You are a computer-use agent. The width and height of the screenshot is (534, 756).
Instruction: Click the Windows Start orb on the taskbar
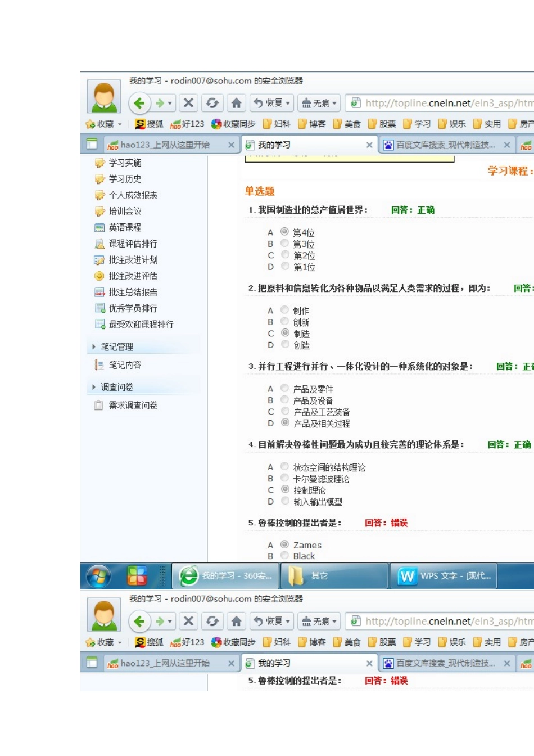pos(99,576)
